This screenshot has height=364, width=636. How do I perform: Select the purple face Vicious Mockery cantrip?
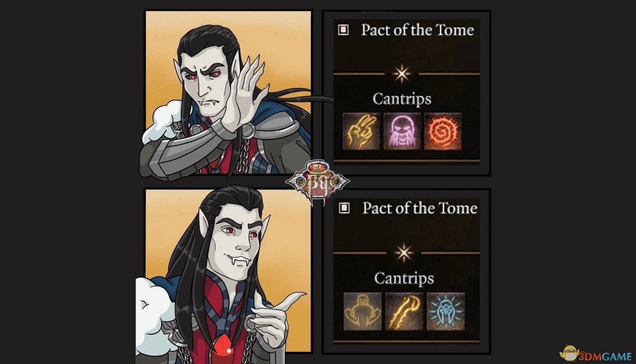coord(402,132)
